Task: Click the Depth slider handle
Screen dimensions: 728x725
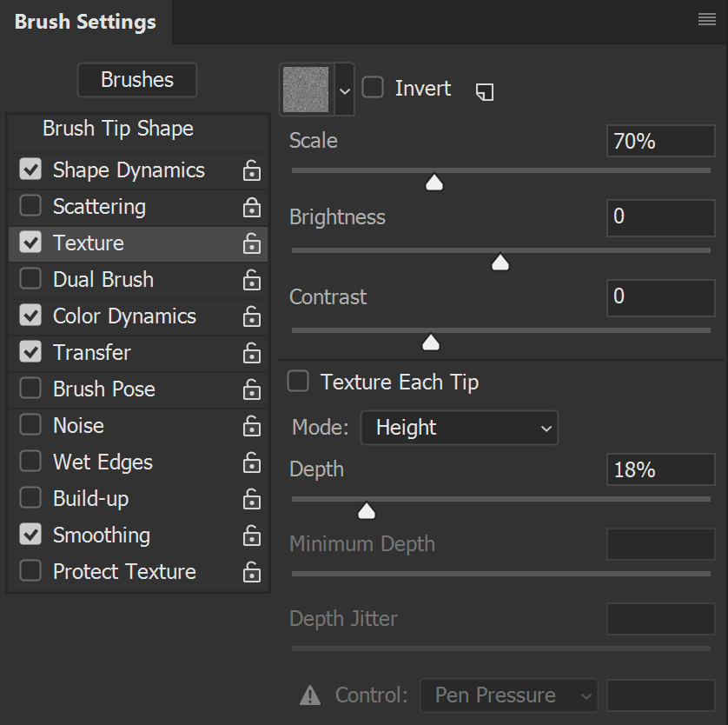Action: click(367, 510)
